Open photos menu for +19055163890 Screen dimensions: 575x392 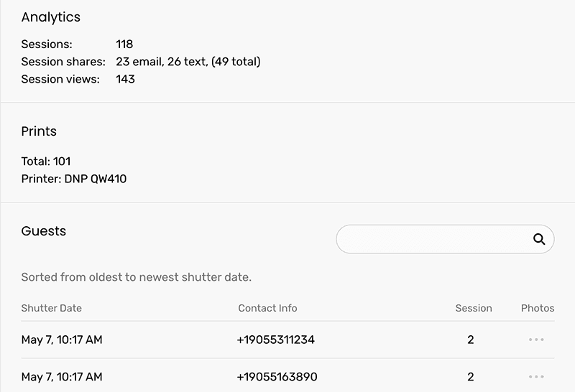coord(536,376)
